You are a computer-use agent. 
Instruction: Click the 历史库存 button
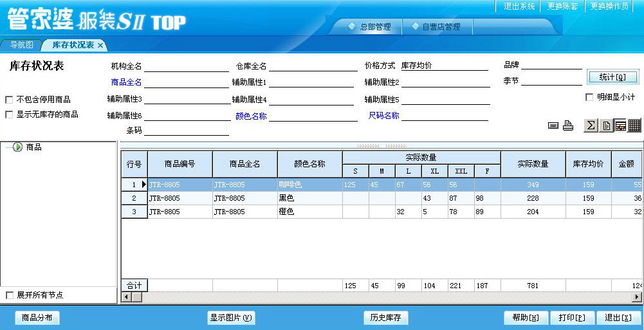[385, 318]
